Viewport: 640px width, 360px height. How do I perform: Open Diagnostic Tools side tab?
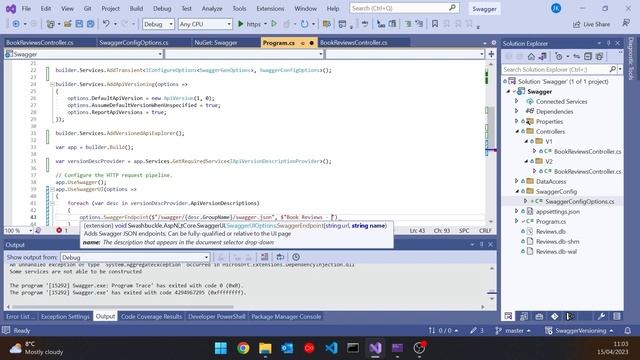click(x=631, y=58)
